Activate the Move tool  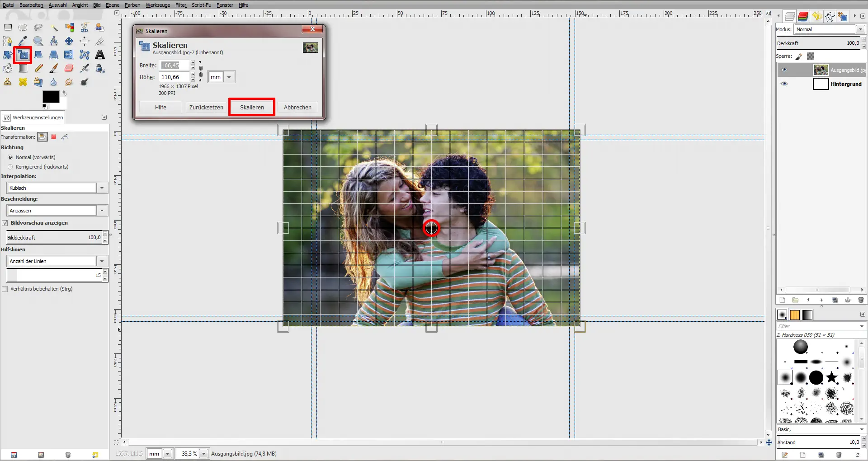point(69,41)
